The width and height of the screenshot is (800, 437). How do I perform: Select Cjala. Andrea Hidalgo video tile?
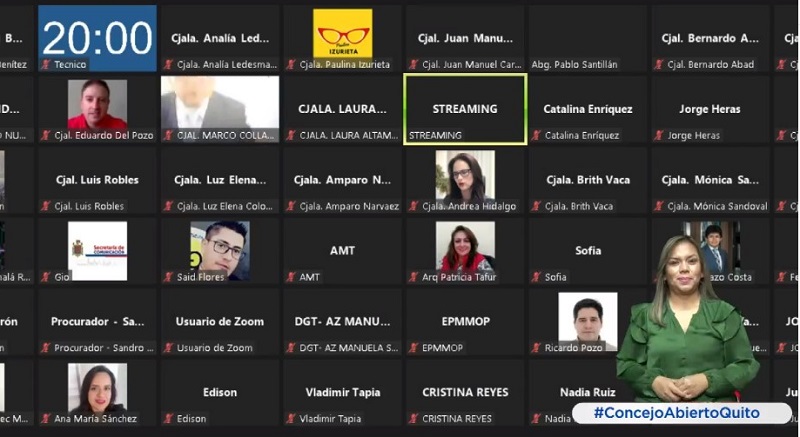tap(465, 180)
